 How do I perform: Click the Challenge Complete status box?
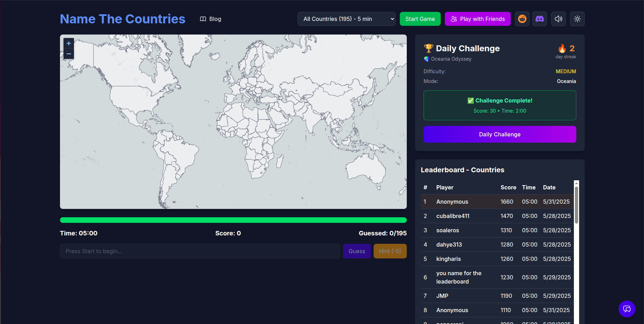500,105
